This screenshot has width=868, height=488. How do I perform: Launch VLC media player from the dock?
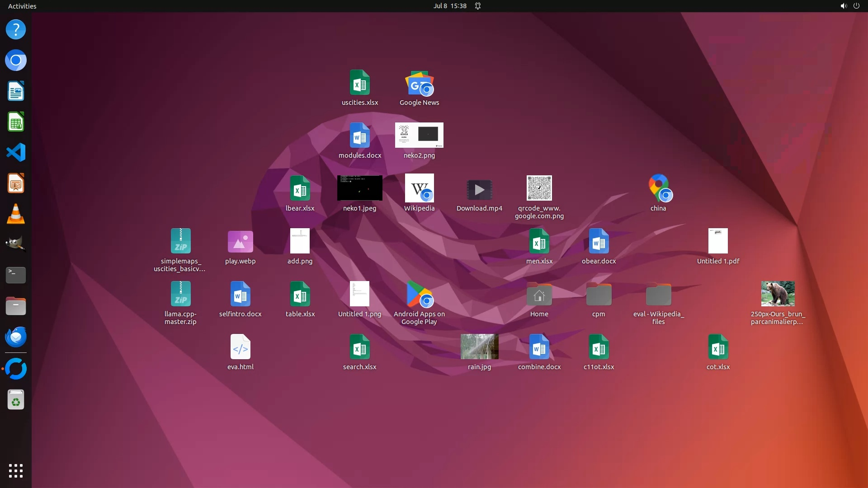(x=16, y=214)
